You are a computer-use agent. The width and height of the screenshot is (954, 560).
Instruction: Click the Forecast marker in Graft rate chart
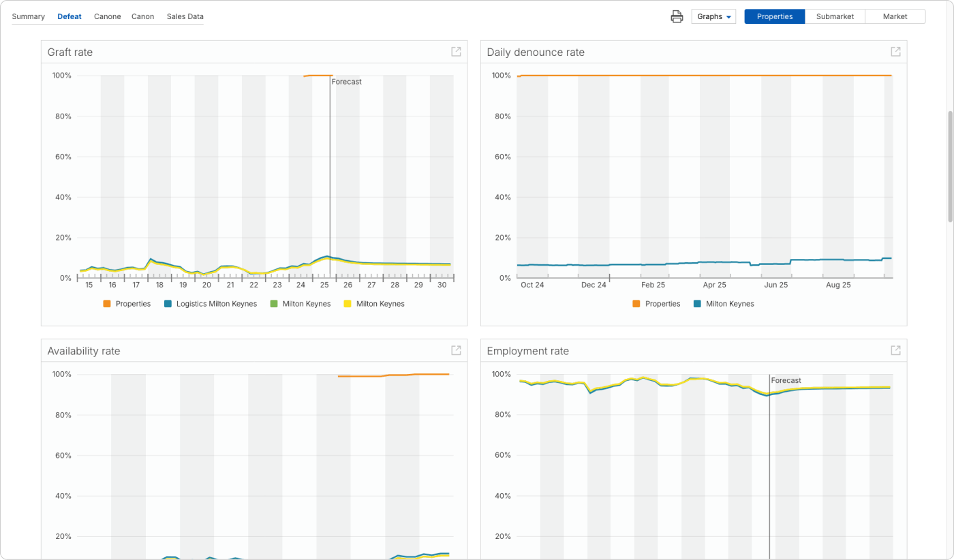[x=346, y=82]
